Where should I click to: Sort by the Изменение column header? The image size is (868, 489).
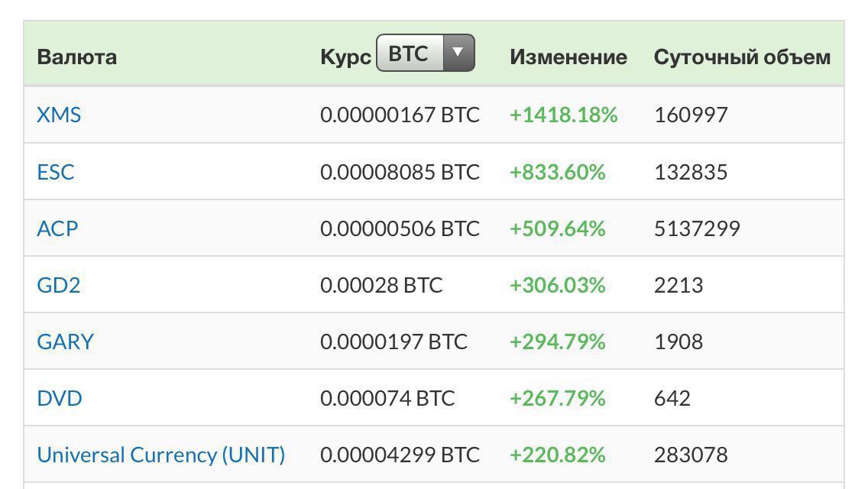(568, 57)
